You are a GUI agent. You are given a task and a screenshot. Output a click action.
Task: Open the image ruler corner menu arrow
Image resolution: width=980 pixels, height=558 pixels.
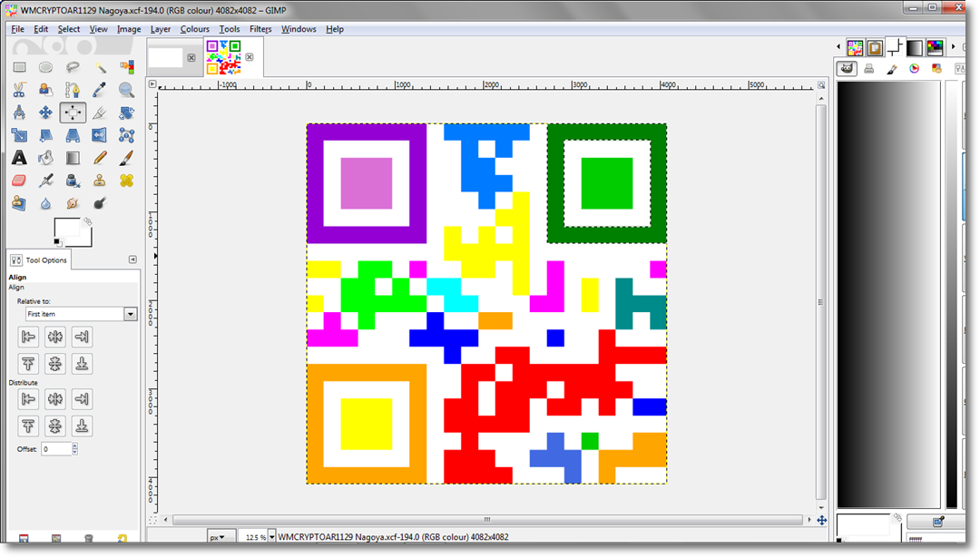pyautogui.click(x=152, y=83)
